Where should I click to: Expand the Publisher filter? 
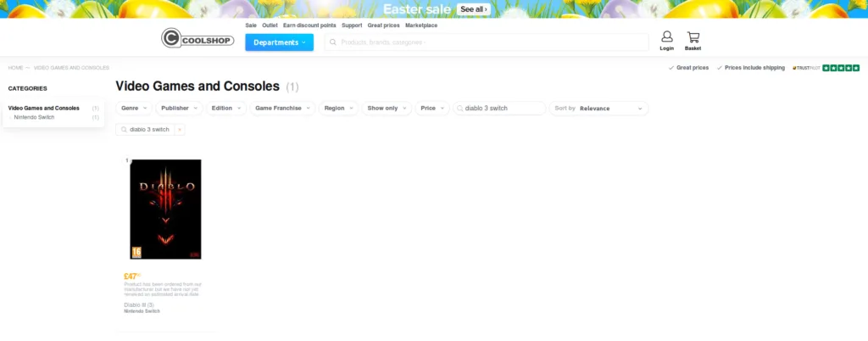(179, 109)
